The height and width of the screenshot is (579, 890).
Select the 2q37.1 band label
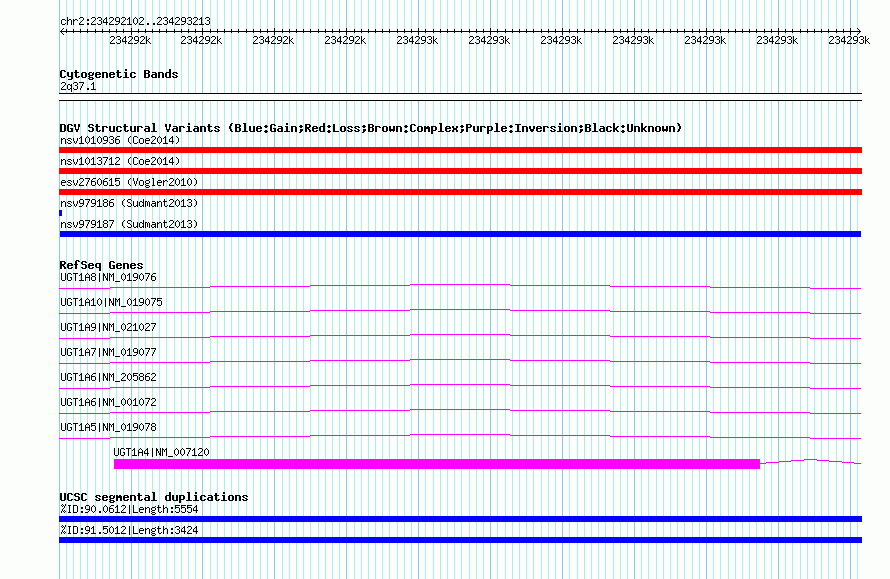pos(78,86)
